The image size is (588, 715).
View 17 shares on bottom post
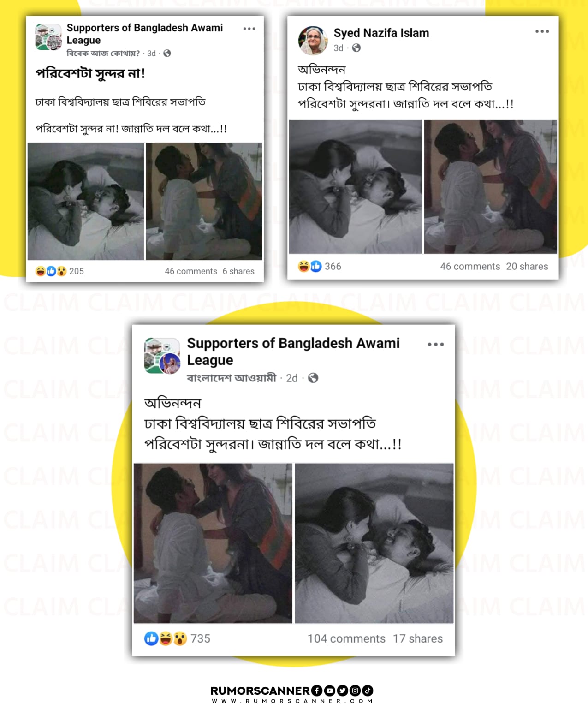pos(418,638)
